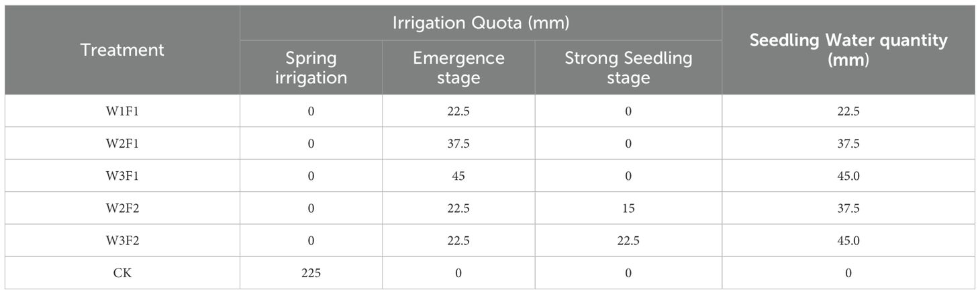Viewport: 980px width, 294px height.
Task: Click the W1F1 treatment row label
Action: tap(122, 111)
